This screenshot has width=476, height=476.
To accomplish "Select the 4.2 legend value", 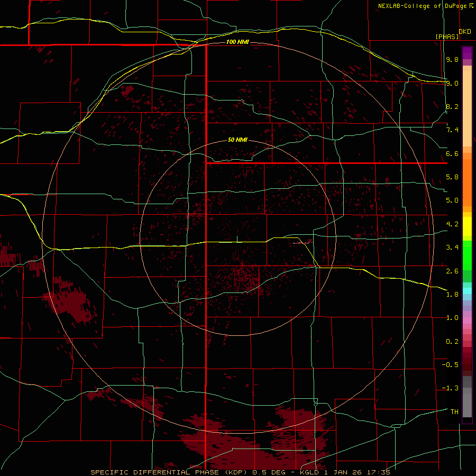I will [x=452, y=224].
